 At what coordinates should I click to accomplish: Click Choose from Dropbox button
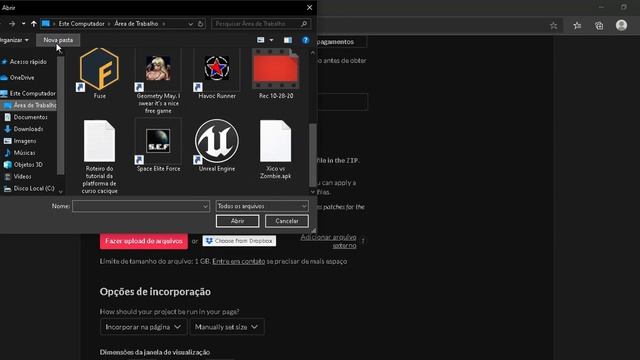(x=239, y=241)
